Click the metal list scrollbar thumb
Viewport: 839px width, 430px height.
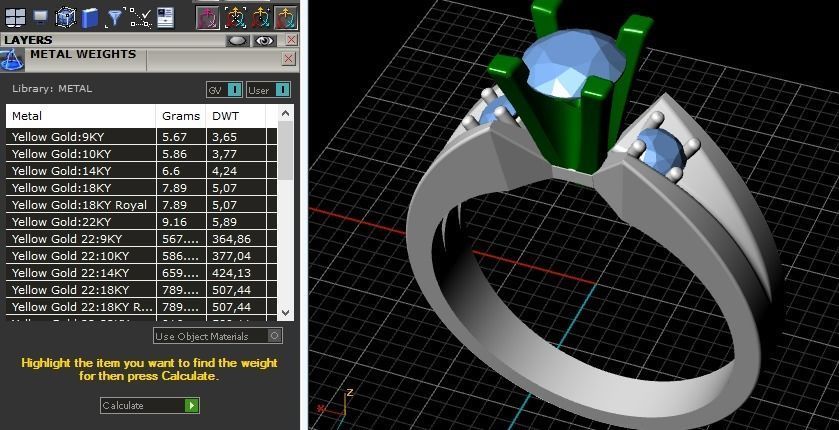pyautogui.click(x=285, y=150)
